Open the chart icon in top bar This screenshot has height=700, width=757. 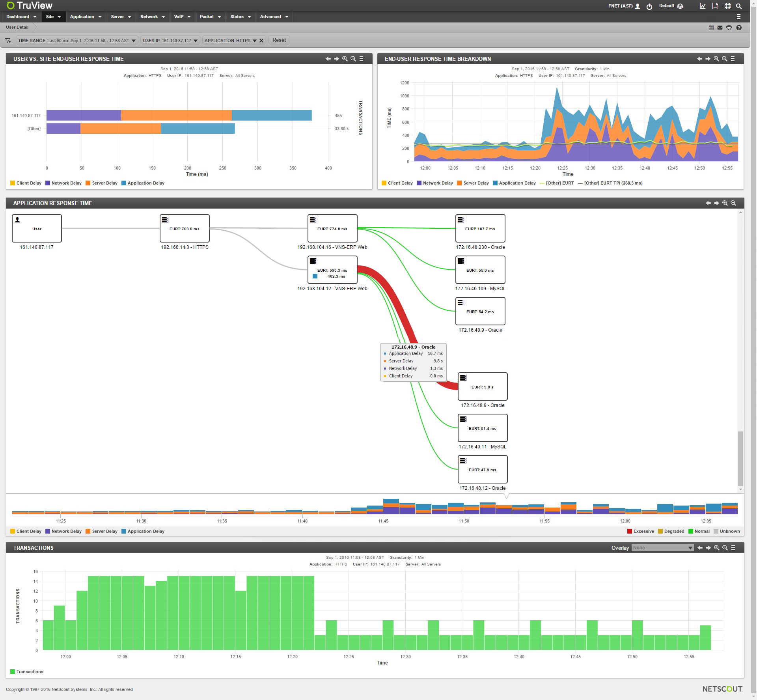pos(702,6)
